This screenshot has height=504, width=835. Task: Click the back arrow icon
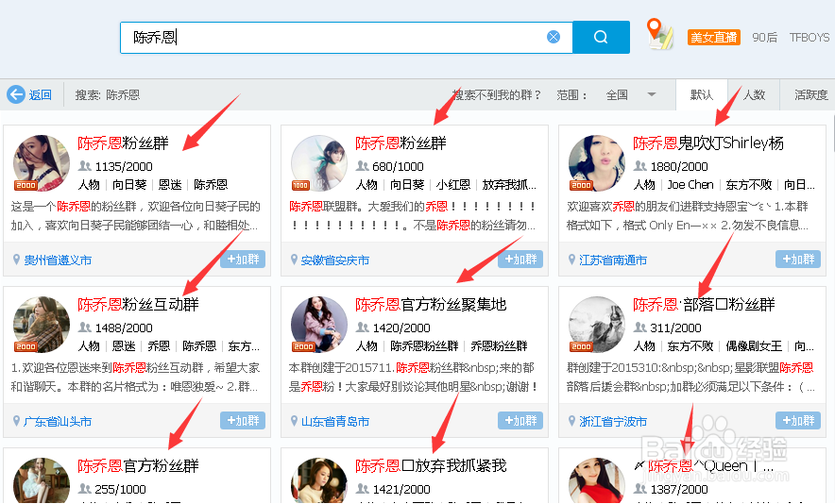pyautogui.click(x=16, y=94)
